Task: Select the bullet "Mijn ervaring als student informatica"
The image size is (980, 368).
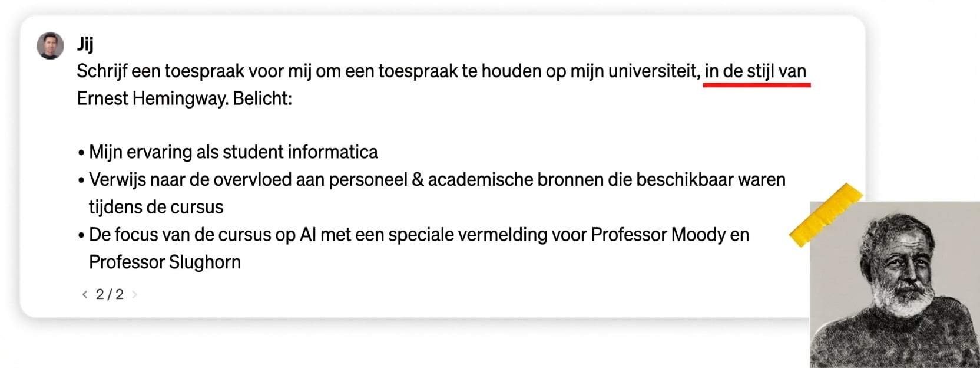Action: click(233, 152)
